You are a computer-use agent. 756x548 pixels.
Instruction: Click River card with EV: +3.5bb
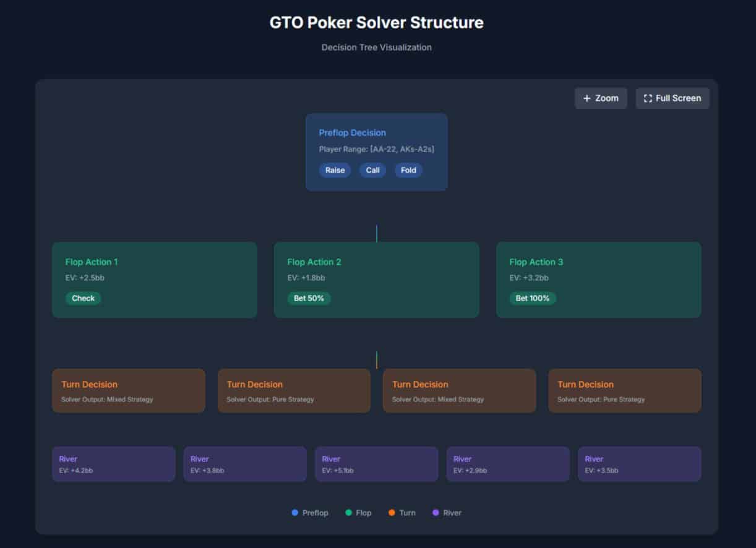(x=640, y=464)
